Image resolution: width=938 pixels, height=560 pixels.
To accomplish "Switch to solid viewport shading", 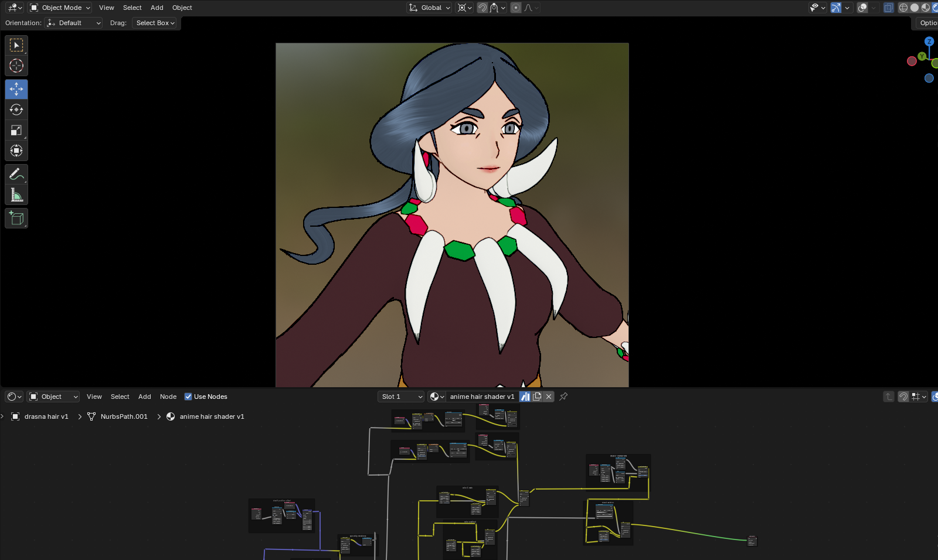I will pos(915,8).
